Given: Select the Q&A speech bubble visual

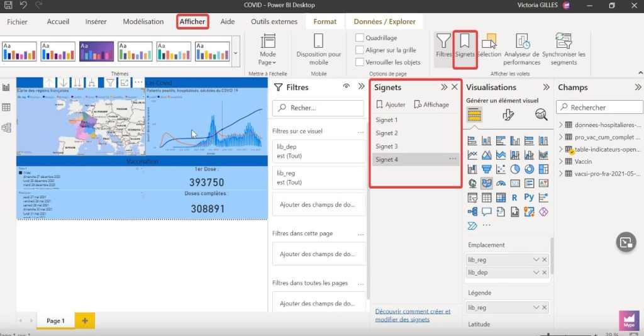Looking at the screenshot, I should point(486,212).
